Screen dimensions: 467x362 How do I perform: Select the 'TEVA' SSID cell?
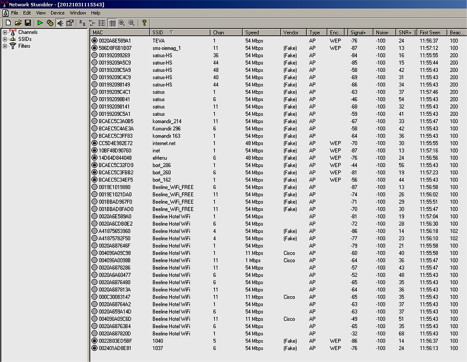click(159, 41)
